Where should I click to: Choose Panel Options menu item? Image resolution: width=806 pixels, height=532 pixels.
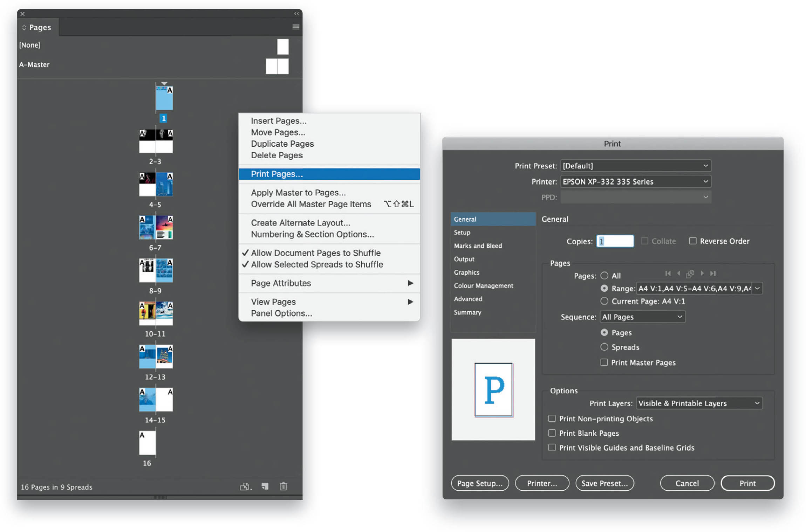pos(329,313)
